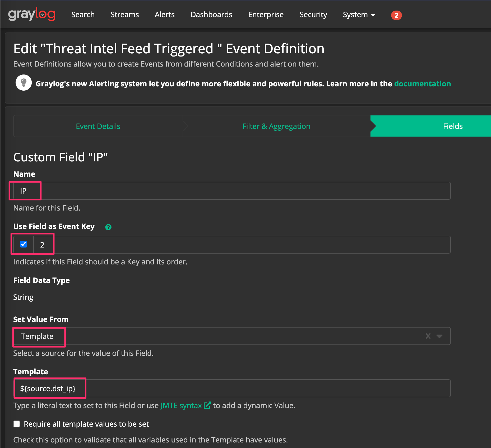Switch to the Event Details tab
The image size is (491, 448).
(x=98, y=126)
